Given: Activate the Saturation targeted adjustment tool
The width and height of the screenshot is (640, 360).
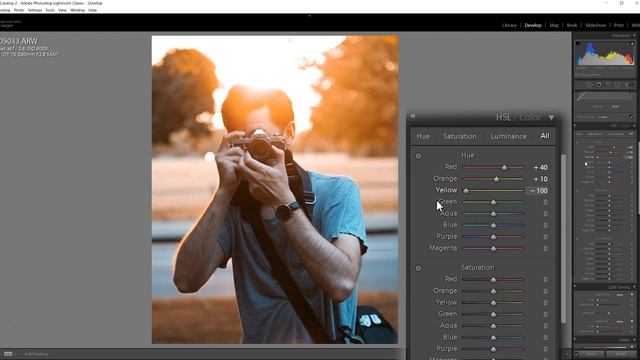Looking at the screenshot, I should pyautogui.click(x=418, y=269).
